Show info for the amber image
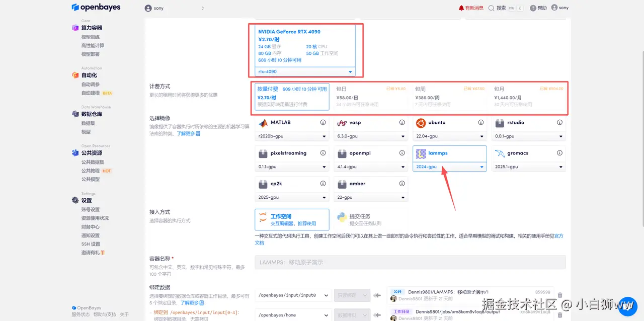 pyautogui.click(x=402, y=184)
